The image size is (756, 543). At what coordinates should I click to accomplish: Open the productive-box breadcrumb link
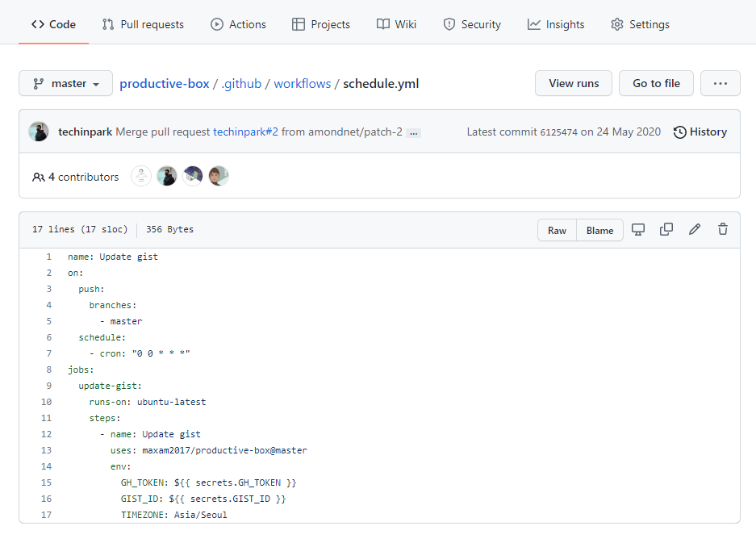click(x=165, y=83)
